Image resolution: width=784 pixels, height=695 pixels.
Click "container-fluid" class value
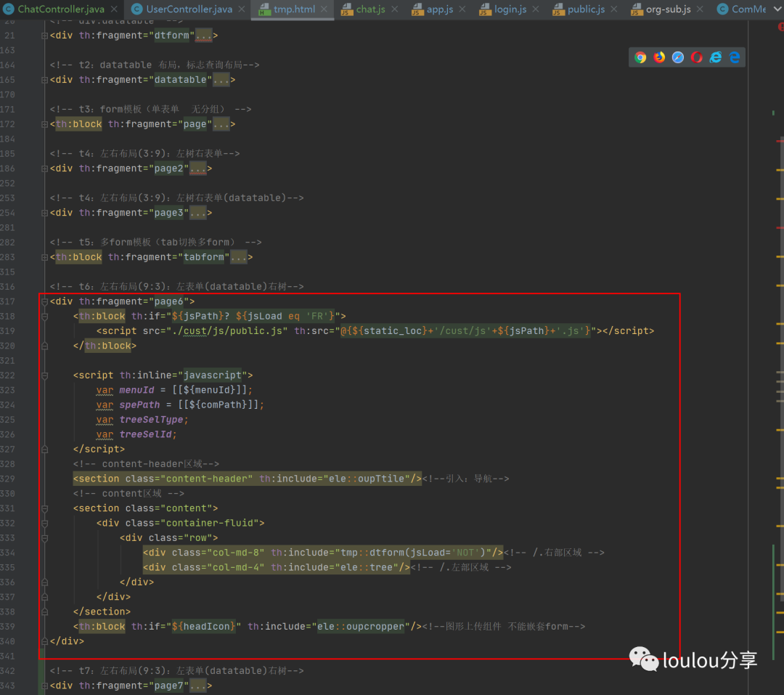[x=212, y=523]
